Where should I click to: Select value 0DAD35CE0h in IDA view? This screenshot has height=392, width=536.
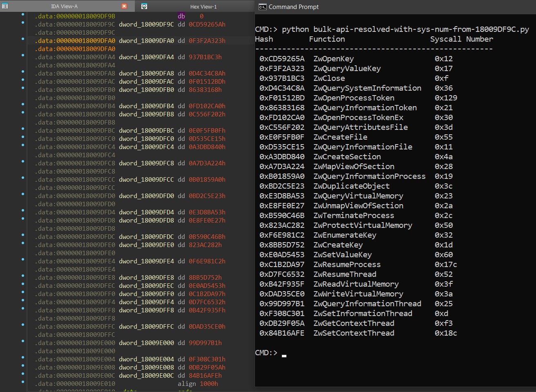pyautogui.click(x=207, y=327)
